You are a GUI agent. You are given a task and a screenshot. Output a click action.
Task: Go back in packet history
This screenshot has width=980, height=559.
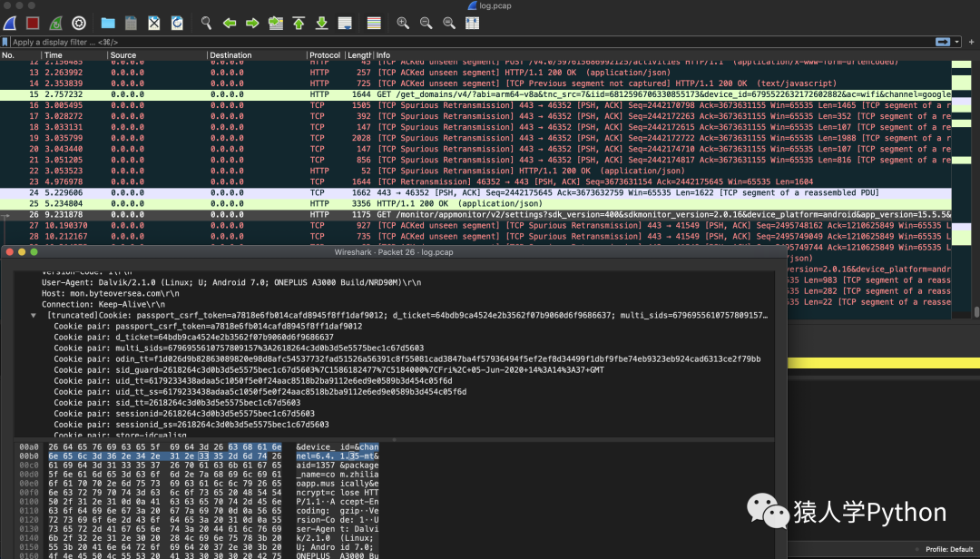pos(230,23)
